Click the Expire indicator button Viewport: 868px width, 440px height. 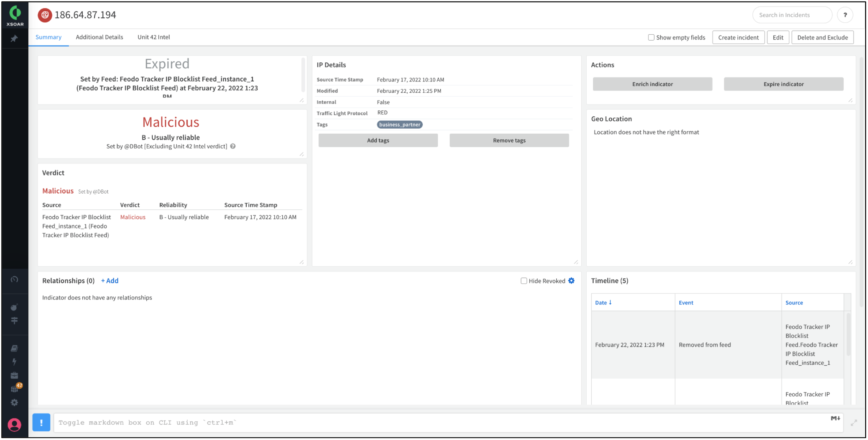pos(784,84)
